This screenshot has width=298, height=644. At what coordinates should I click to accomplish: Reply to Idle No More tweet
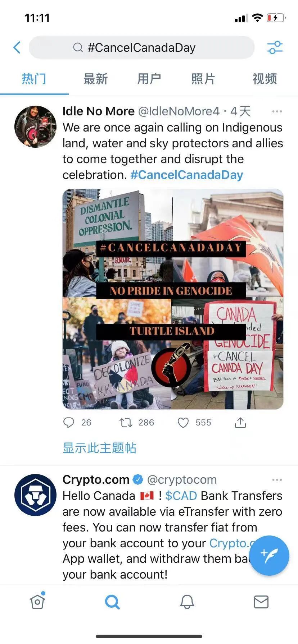(68, 423)
